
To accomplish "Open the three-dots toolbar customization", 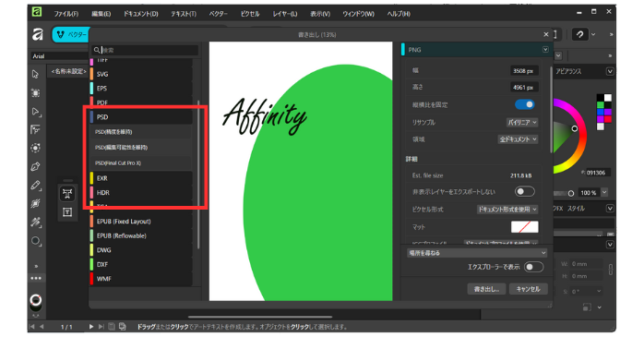I will [36, 278].
